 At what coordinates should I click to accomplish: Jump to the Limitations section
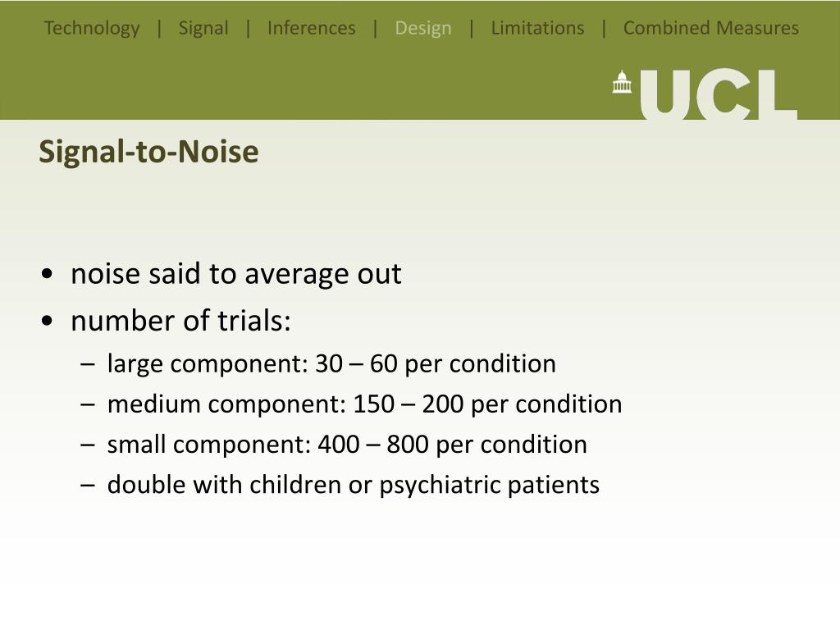click(537, 28)
